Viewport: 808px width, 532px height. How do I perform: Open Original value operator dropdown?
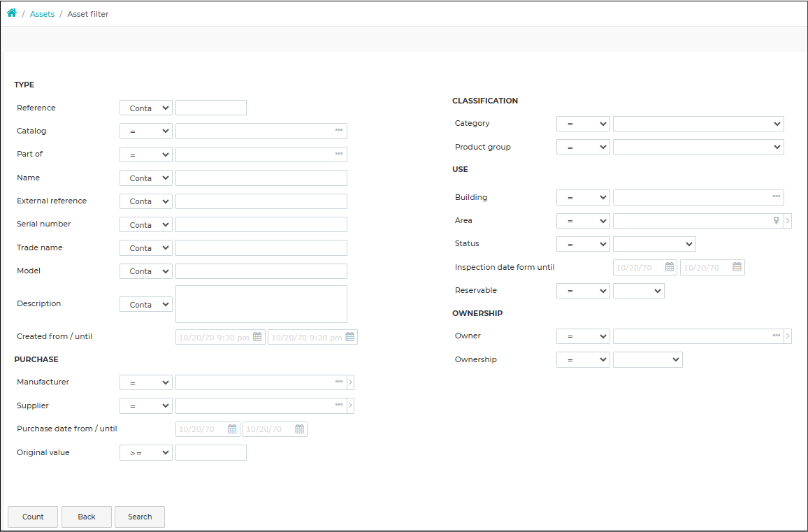coord(146,452)
